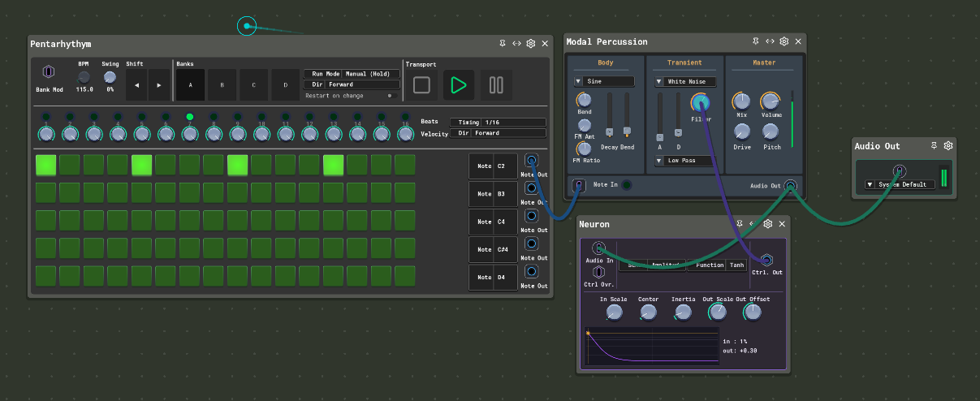Click the Neuron Ctrl. Out jack
Image resolution: width=980 pixels, height=401 pixels.
(x=766, y=260)
